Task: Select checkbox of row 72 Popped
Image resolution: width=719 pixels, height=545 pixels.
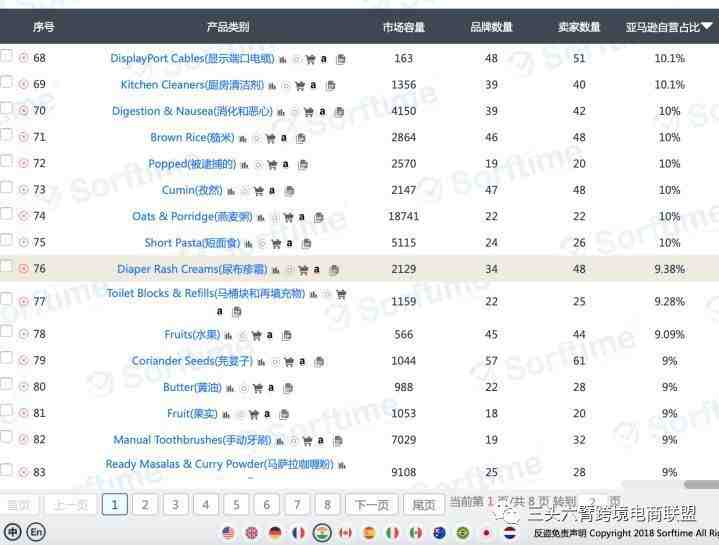Action: (x=6, y=161)
